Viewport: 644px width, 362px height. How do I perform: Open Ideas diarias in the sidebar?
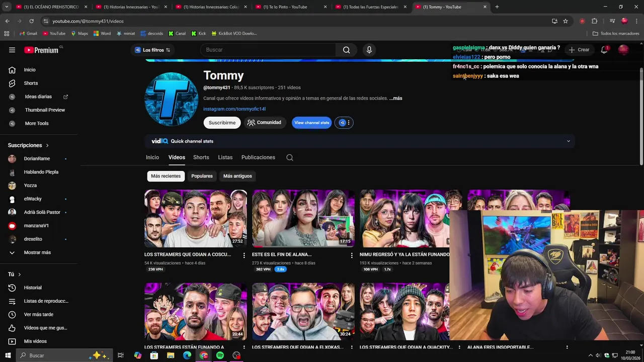39,97
